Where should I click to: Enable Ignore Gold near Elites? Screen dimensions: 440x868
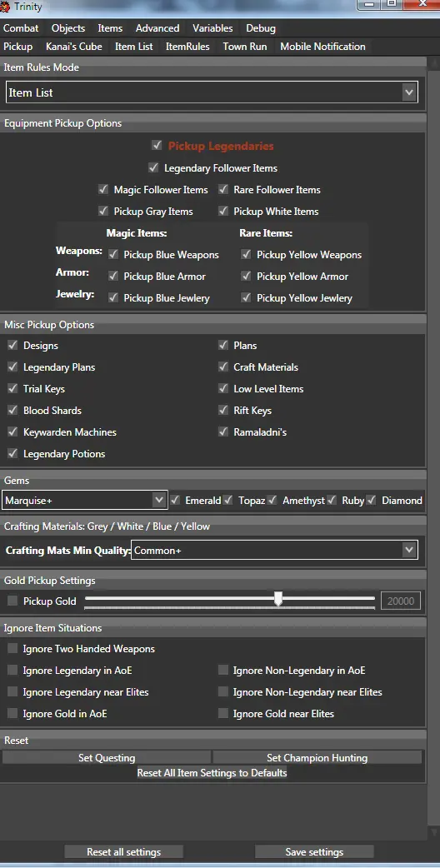223,714
